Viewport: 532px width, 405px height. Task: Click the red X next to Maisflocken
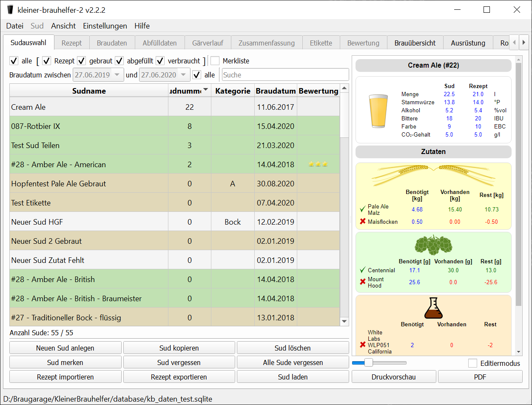(x=363, y=222)
